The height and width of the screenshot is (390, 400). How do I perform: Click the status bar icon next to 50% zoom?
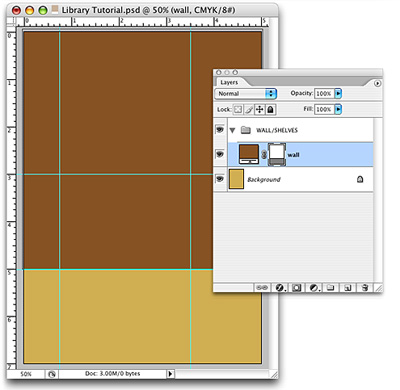click(x=52, y=374)
